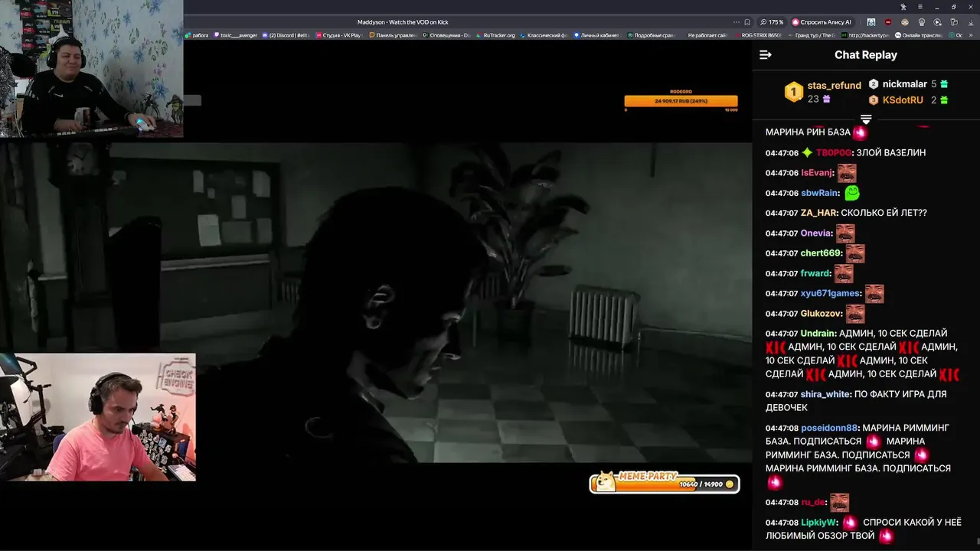This screenshot has height=551, width=980.
Task: Open the 'Гранд тур / The G' bookmark
Action: point(812,35)
